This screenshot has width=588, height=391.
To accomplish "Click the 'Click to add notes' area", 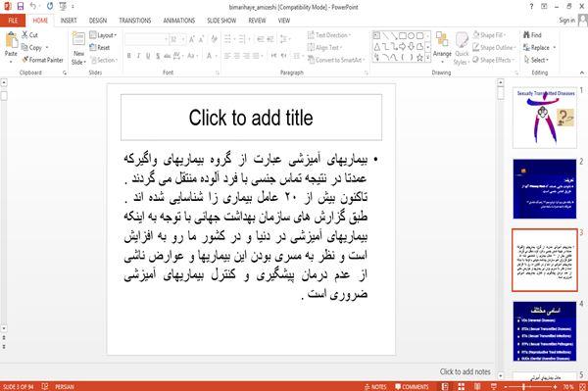I will 465,371.
